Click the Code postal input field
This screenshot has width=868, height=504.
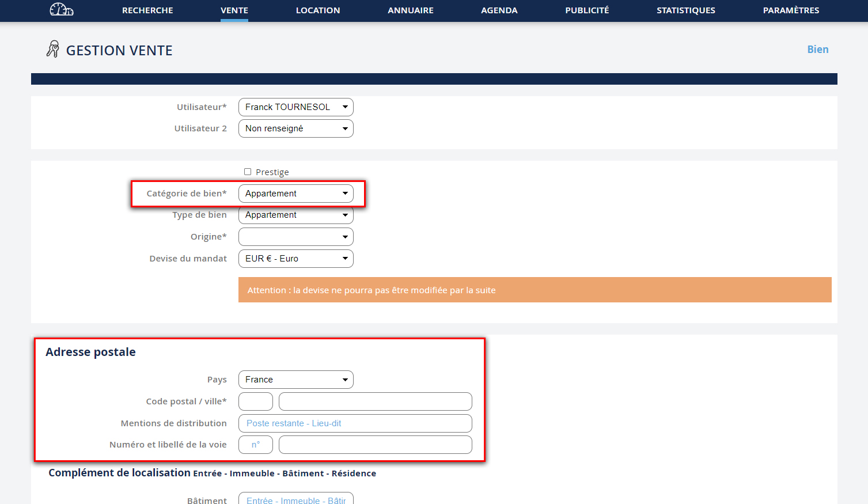256,401
